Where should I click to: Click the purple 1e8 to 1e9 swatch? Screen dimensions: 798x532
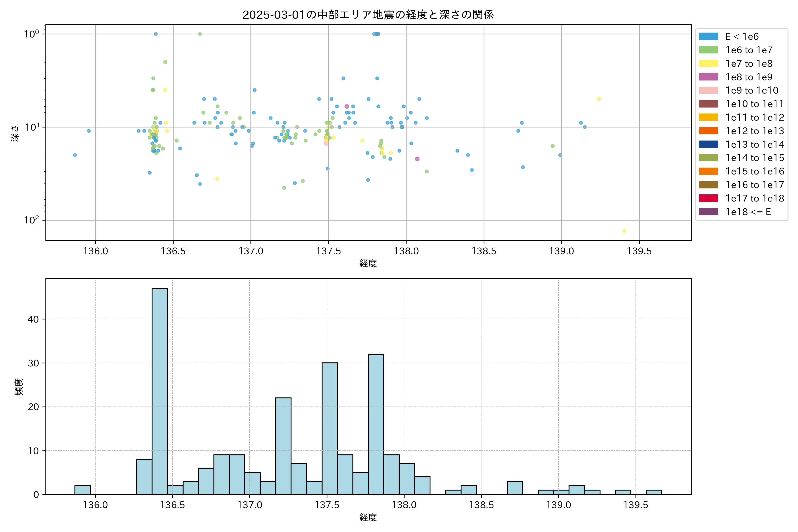(x=708, y=77)
